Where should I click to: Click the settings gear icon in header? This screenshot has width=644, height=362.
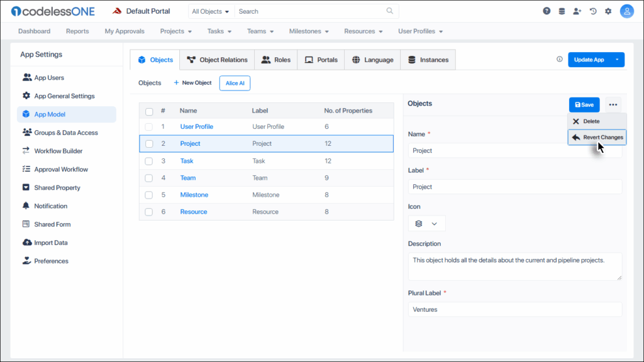point(608,11)
